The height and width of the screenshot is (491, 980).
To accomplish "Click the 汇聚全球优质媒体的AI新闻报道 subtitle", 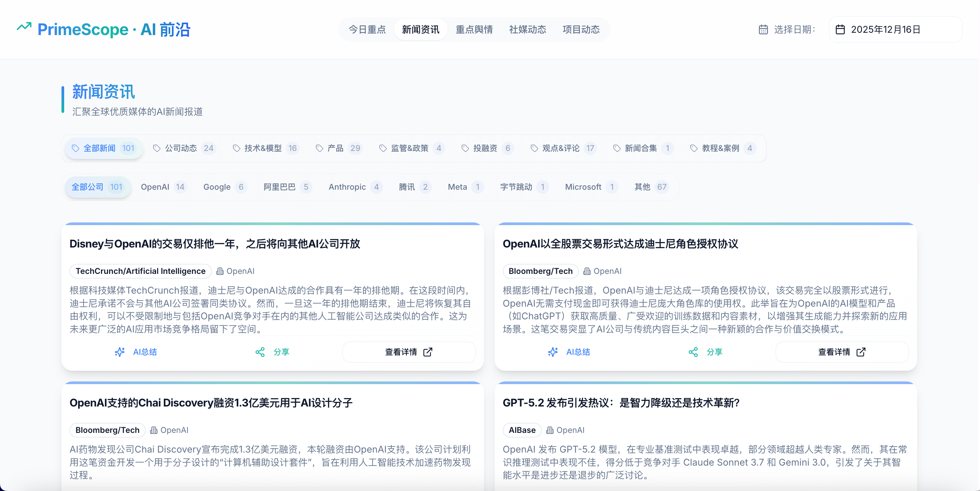I will tap(137, 112).
